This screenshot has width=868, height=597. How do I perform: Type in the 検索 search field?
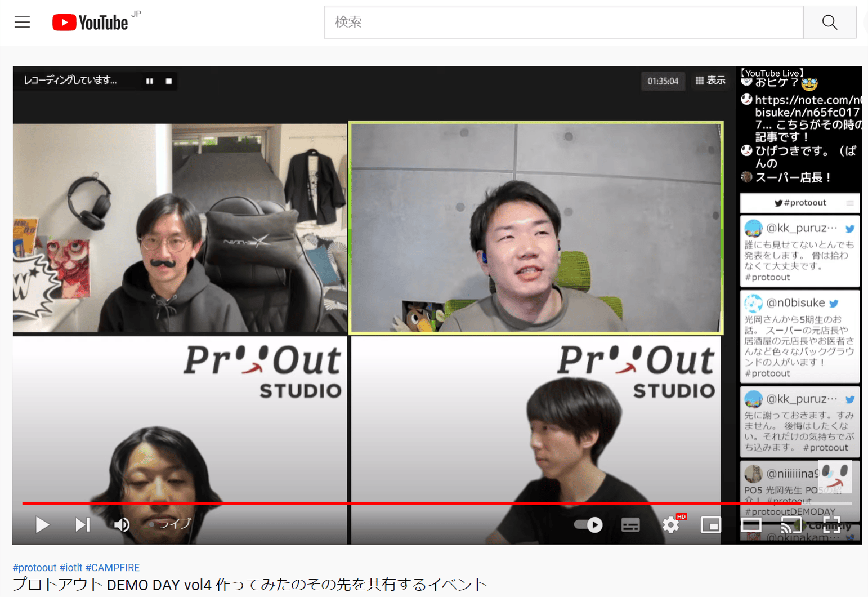(563, 23)
